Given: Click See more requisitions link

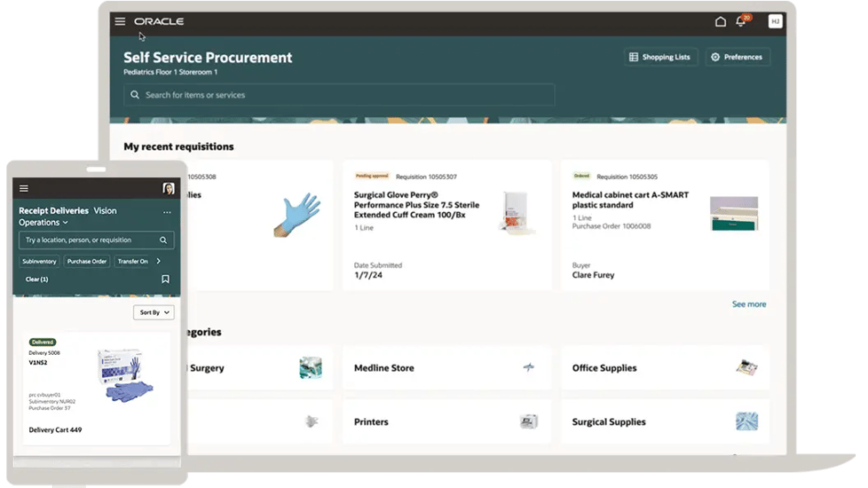Looking at the screenshot, I should pyautogui.click(x=749, y=304).
